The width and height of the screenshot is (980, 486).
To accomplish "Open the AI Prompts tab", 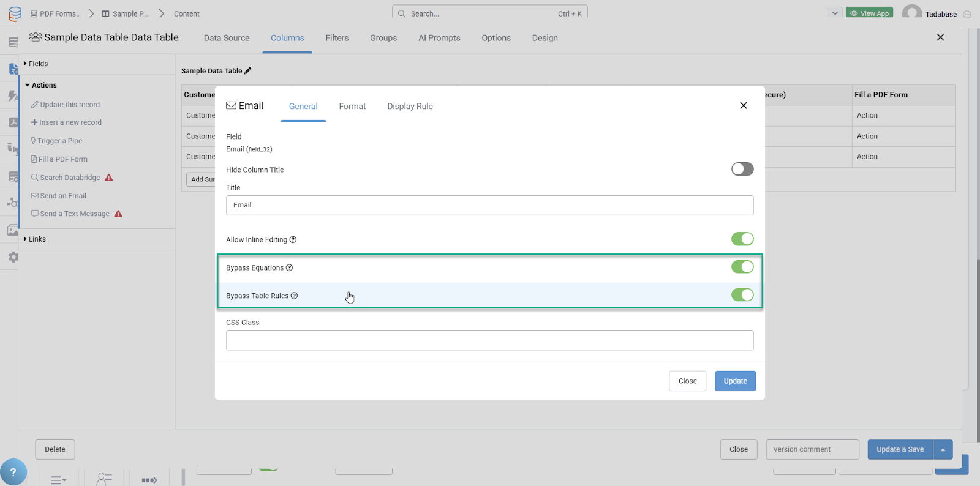I will tap(439, 38).
